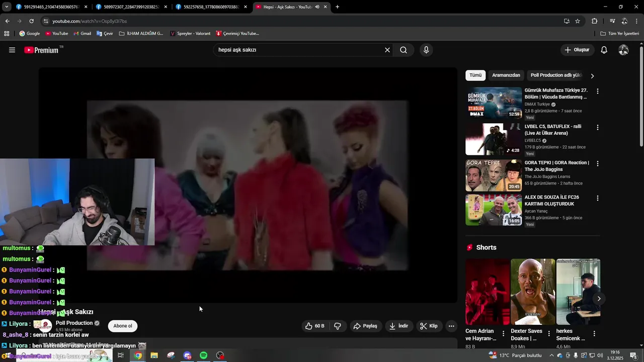Open Çevrimiçi YouTube bookmark
The image size is (644, 362).
[237, 33]
